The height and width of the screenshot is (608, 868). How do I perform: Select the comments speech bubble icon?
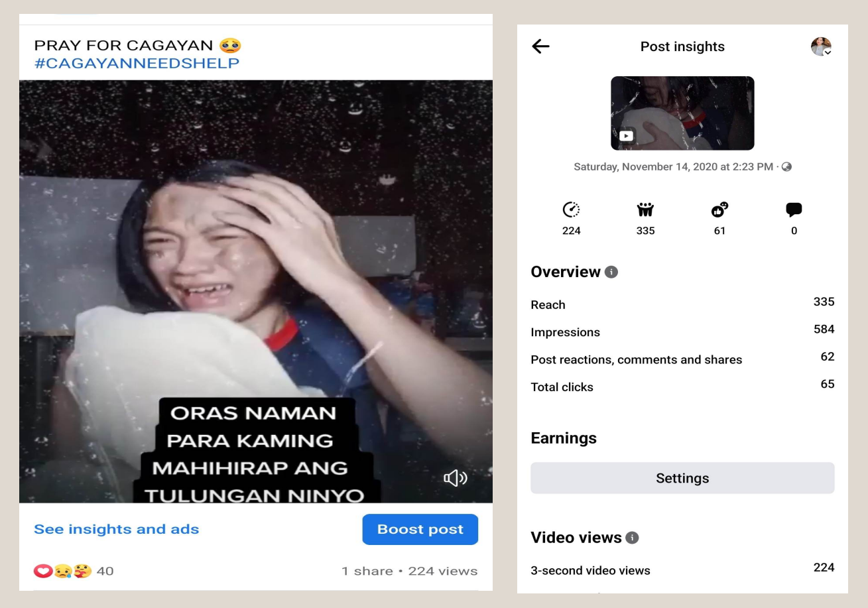[794, 210]
